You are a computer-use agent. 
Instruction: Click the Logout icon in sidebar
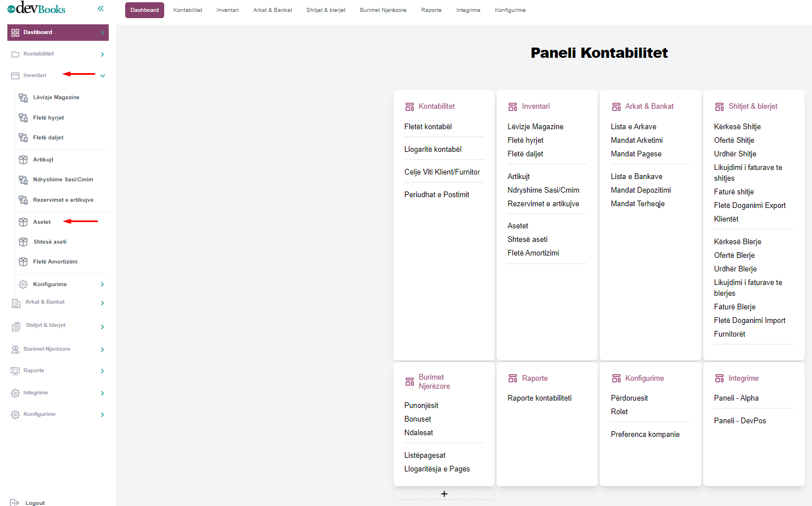[15, 502]
